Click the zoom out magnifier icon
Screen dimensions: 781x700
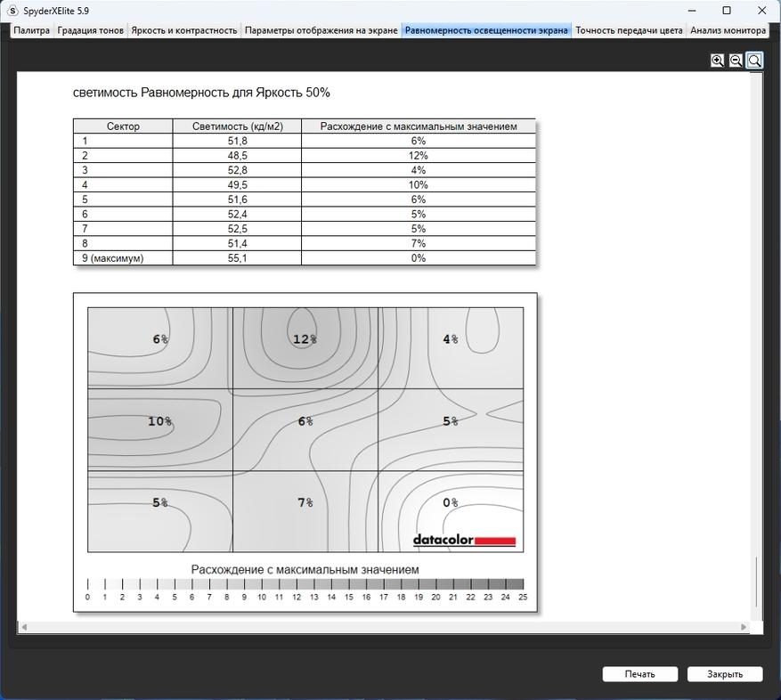(x=736, y=61)
